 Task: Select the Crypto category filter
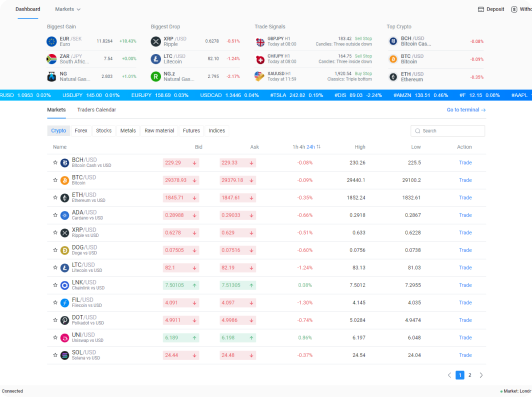[x=58, y=131]
